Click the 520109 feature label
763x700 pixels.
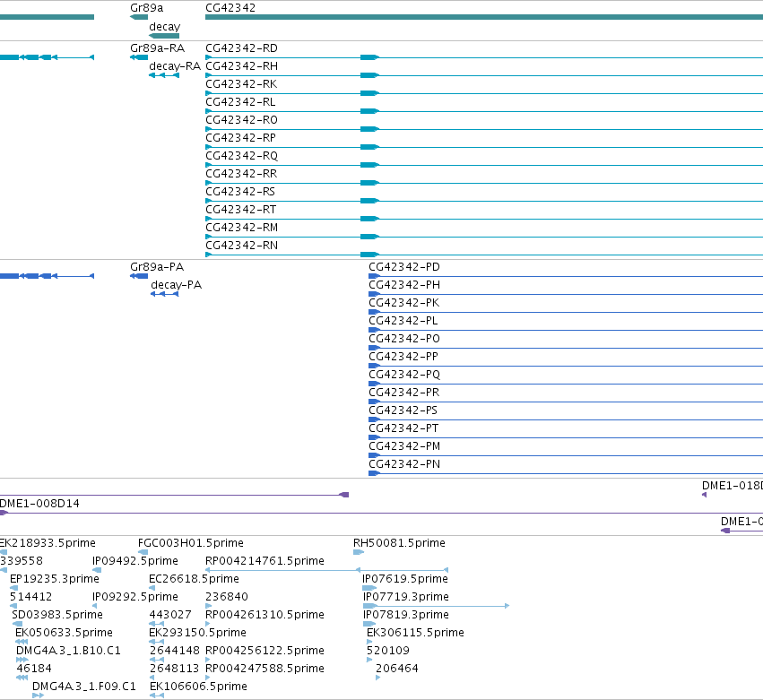click(388, 651)
